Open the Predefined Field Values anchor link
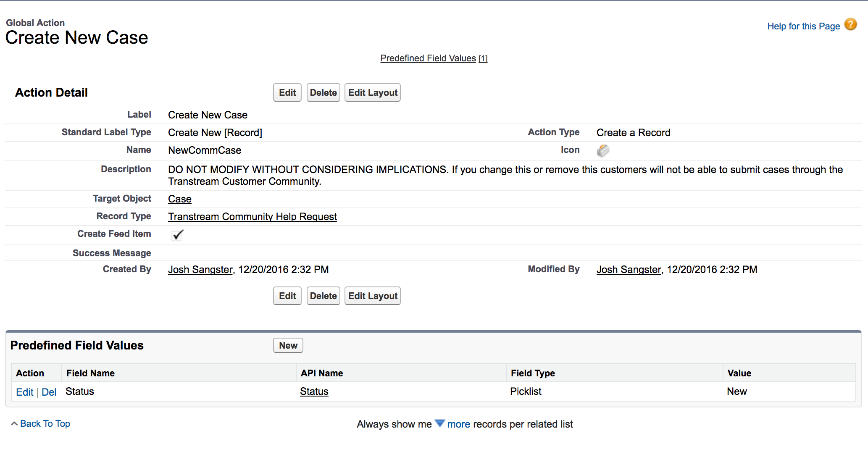 (x=428, y=58)
